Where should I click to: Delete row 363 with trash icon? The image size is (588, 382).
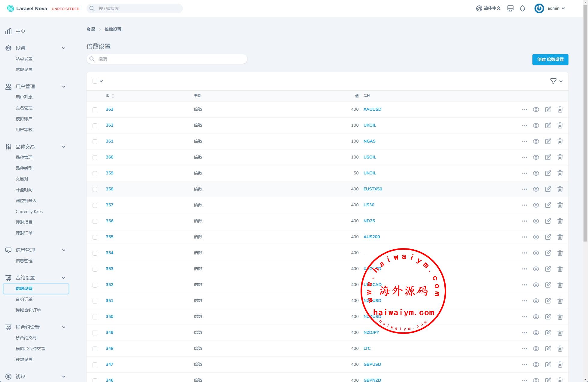point(560,109)
